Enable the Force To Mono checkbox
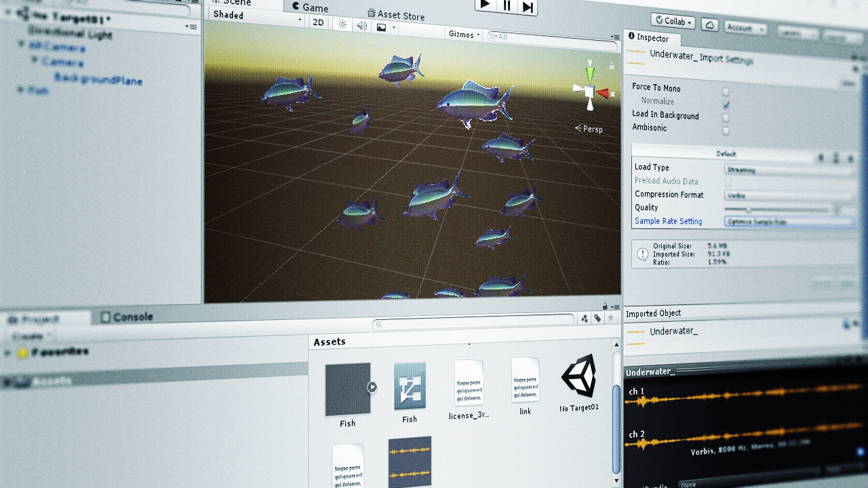Screen dimensions: 868x488 pyautogui.click(x=726, y=91)
